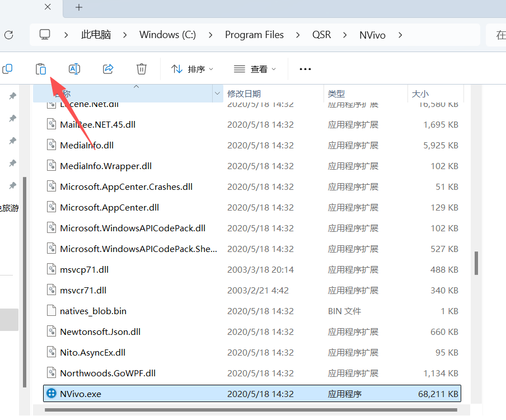The width and height of the screenshot is (506, 420).
Task: Click the computer monitor icon in address bar
Action: click(x=45, y=35)
